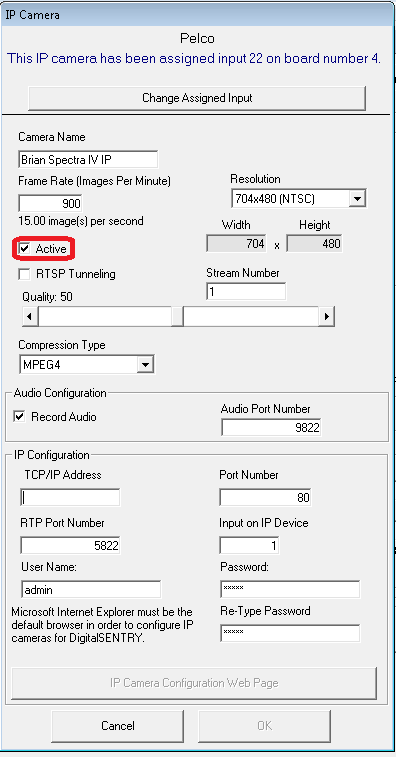Screen dimensions: 396x757
Task: Enable the RTSP Tunneling checkbox
Action: [x=24, y=274]
